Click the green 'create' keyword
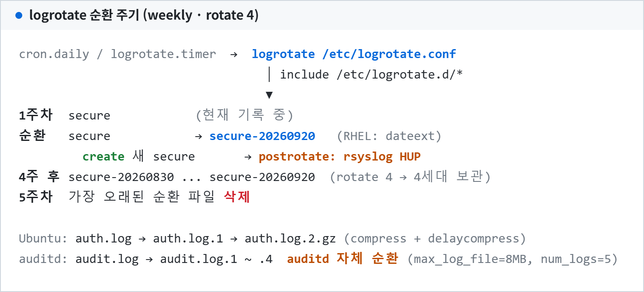Viewport: 644px width, 292px height. point(103,157)
